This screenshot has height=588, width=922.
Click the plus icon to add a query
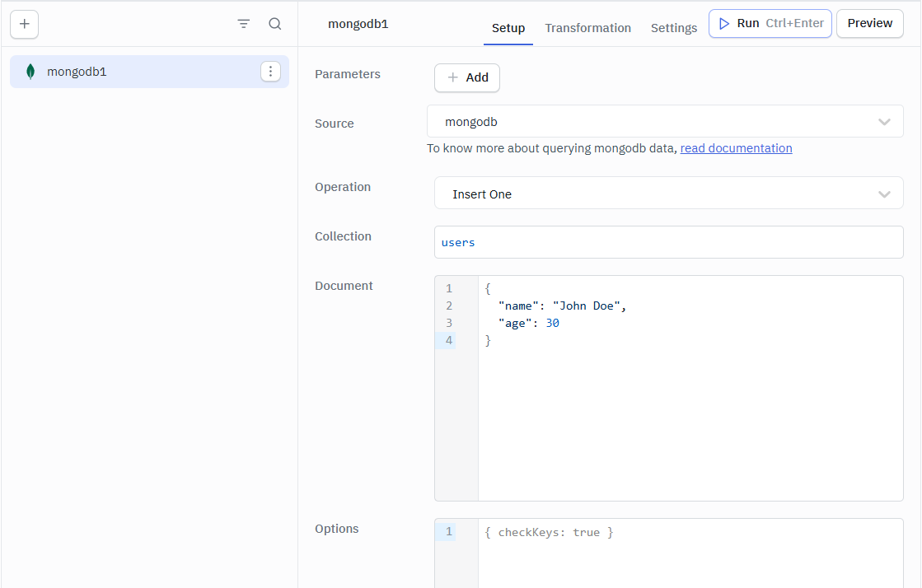pyautogui.click(x=24, y=24)
